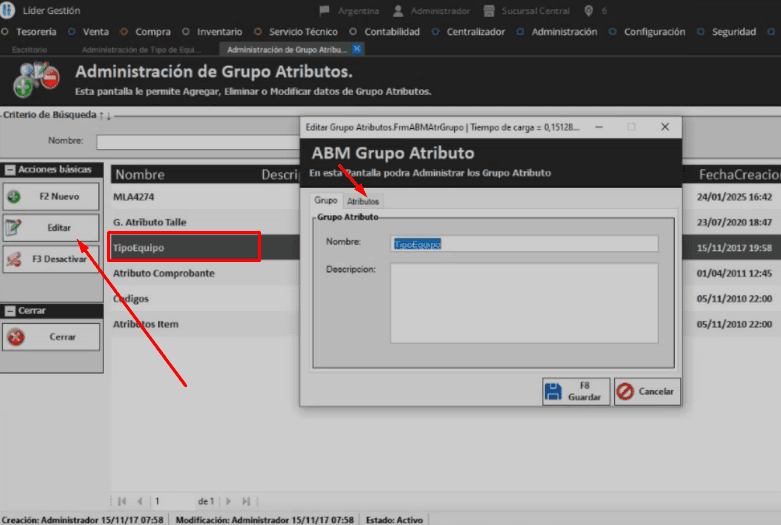Click the location pin icon in top bar

coord(588,11)
